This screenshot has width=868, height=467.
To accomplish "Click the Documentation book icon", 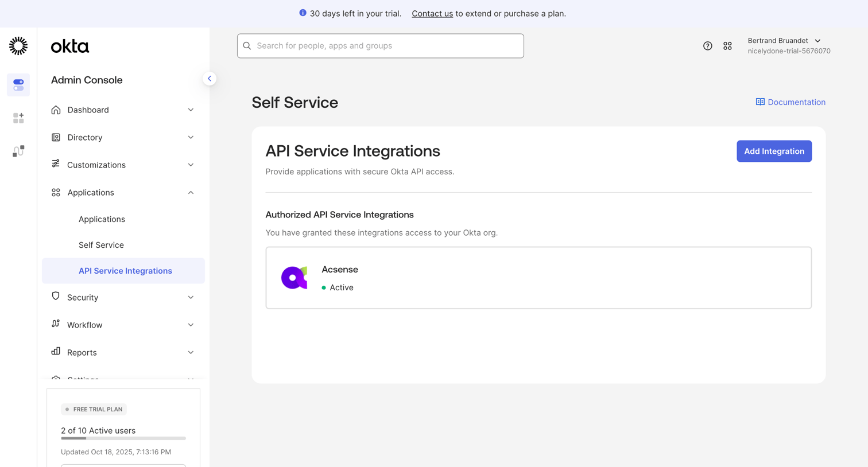I will (x=760, y=102).
